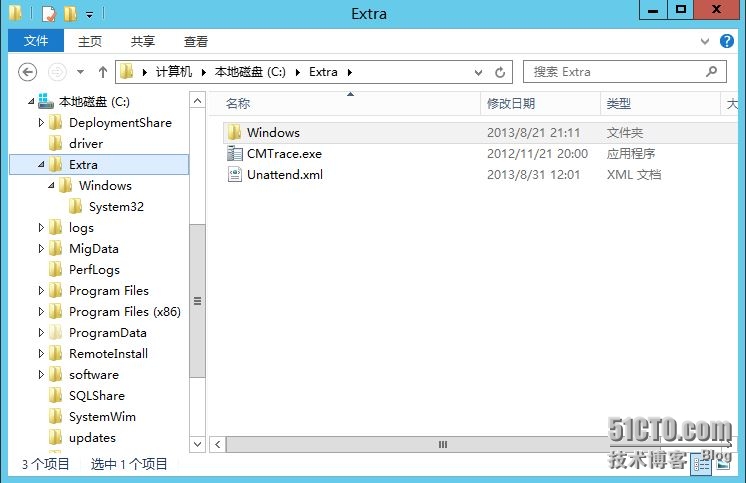Click the Forward navigation arrow
This screenshot has height=483, width=746.
point(57,72)
